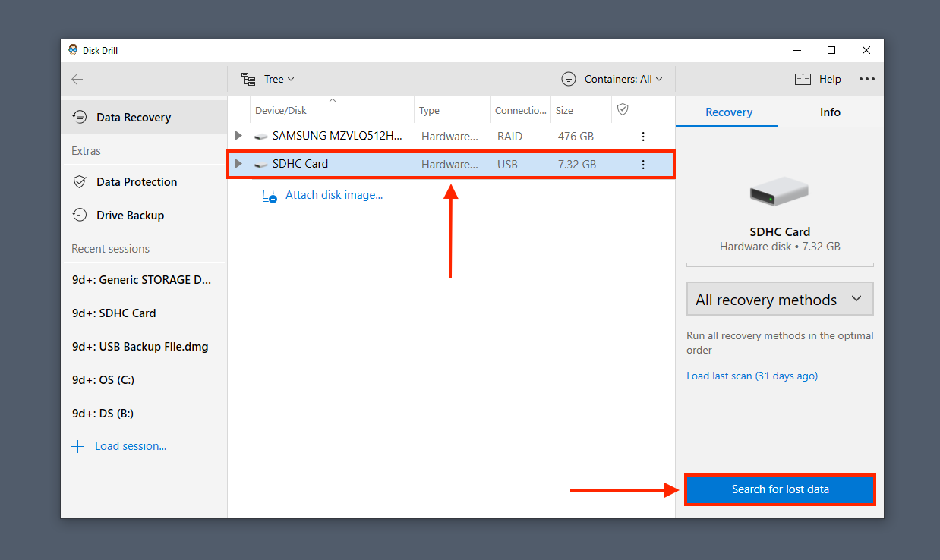The image size is (940, 560).
Task: Click the protection shield column header icon
Action: pyautogui.click(x=623, y=109)
